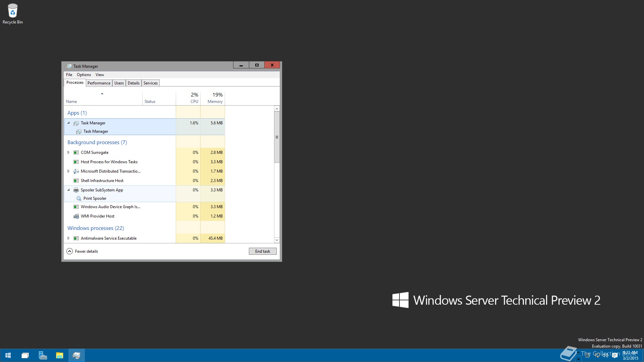Click the Host Process for Windows Tasks icon
Viewport: 644px width, 362px height.
tap(76, 162)
